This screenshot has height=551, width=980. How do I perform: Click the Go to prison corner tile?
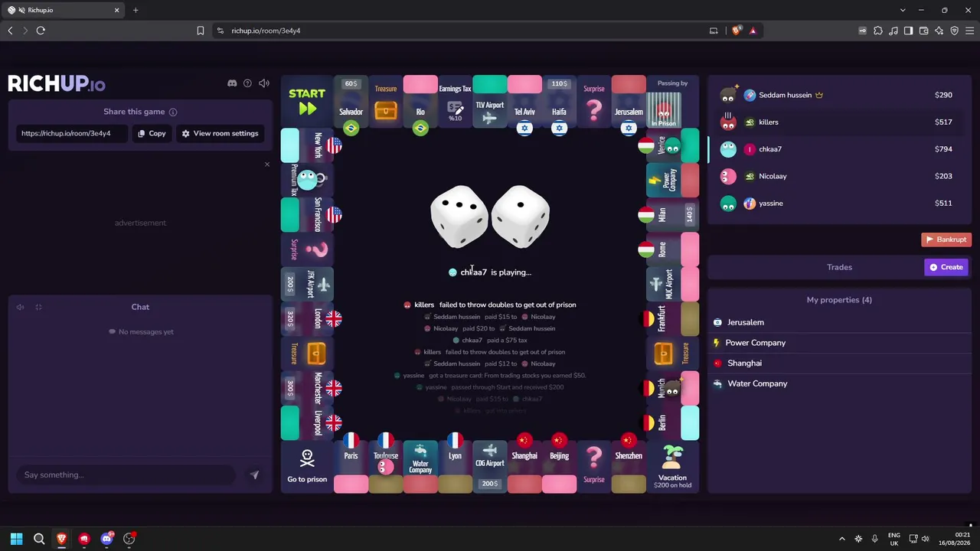[307, 467]
